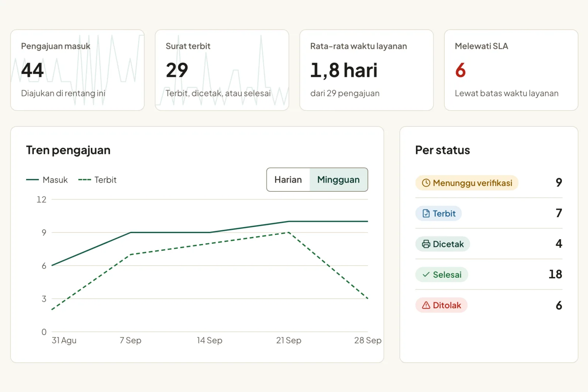This screenshot has width=588, height=392.
Task: Select the Mingguan chart view
Action: (338, 180)
